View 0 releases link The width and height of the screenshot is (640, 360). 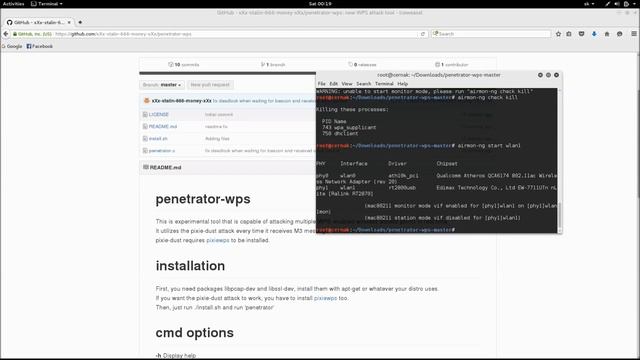click(362, 64)
